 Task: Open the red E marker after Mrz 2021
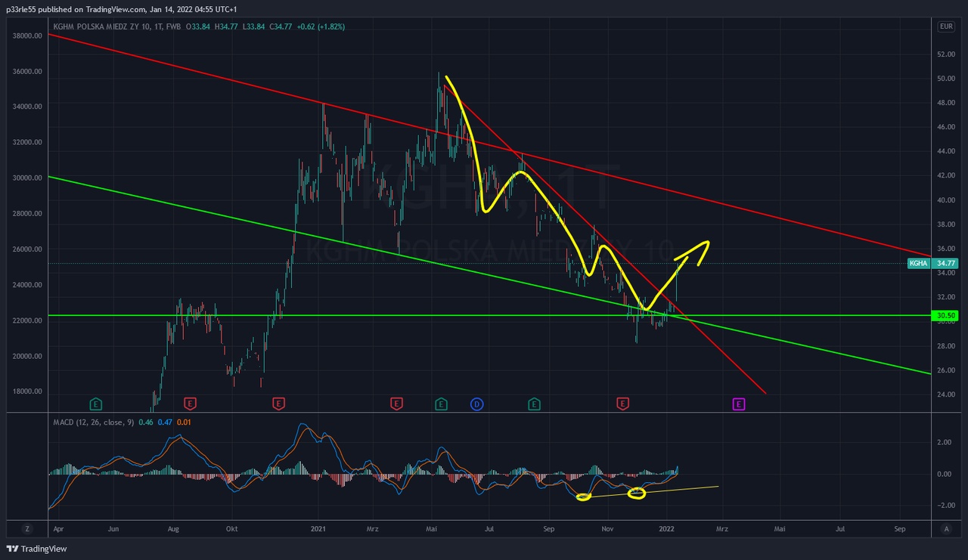396,404
